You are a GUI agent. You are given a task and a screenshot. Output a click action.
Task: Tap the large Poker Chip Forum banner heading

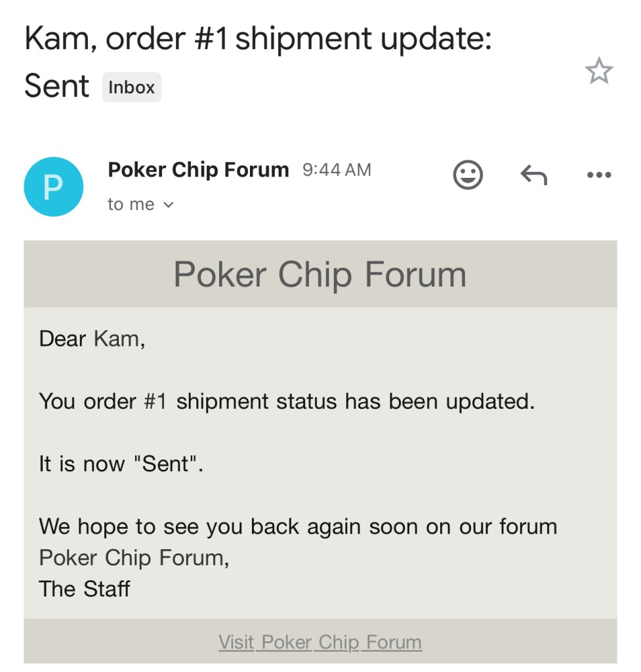point(320,275)
